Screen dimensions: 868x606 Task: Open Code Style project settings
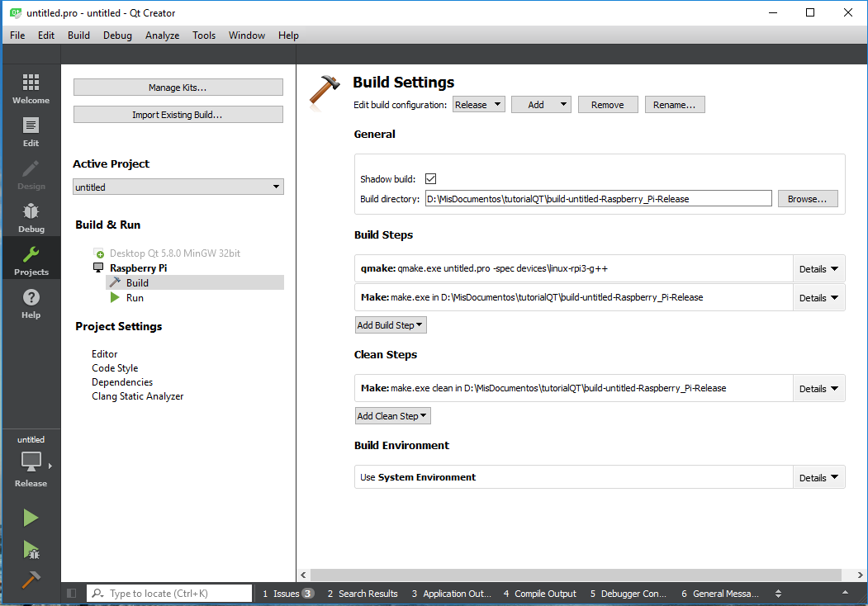(x=115, y=368)
